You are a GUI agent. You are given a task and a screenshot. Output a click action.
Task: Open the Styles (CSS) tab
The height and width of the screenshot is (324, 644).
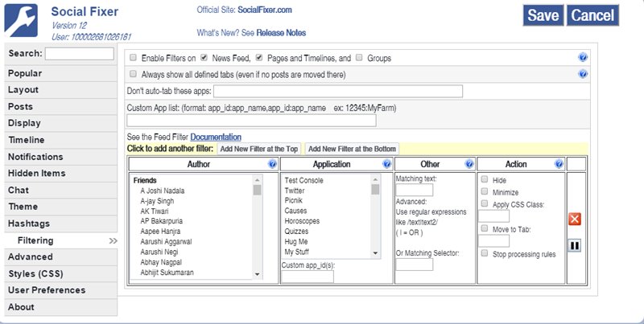(60, 273)
